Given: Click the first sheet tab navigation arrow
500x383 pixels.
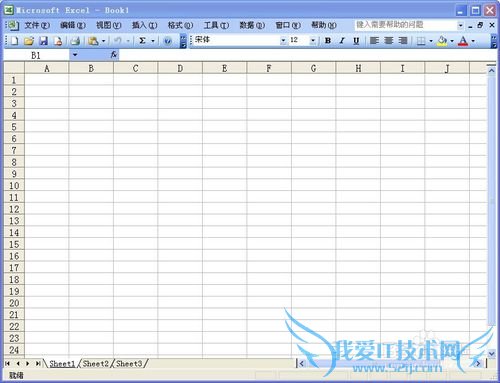Looking at the screenshot, I should click(x=7, y=363).
